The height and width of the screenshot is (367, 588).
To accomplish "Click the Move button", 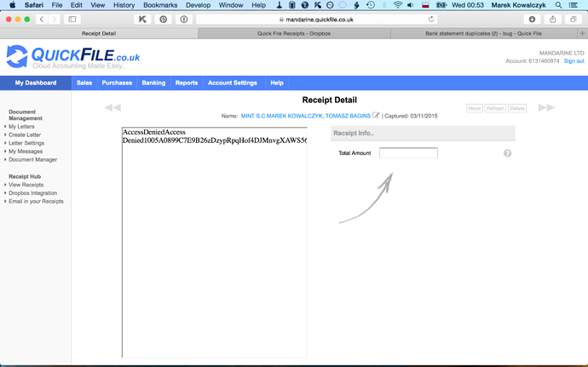I will [x=475, y=109].
